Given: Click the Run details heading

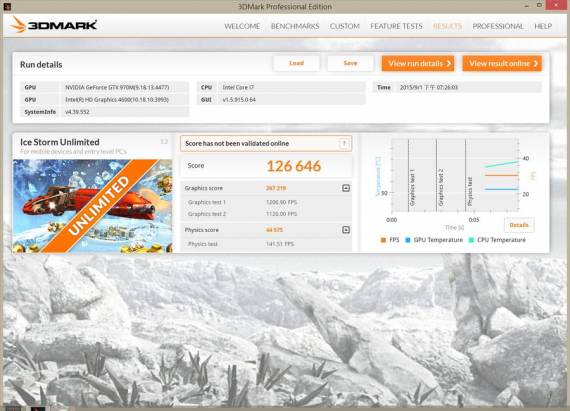Looking at the screenshot, I should 41,65.
